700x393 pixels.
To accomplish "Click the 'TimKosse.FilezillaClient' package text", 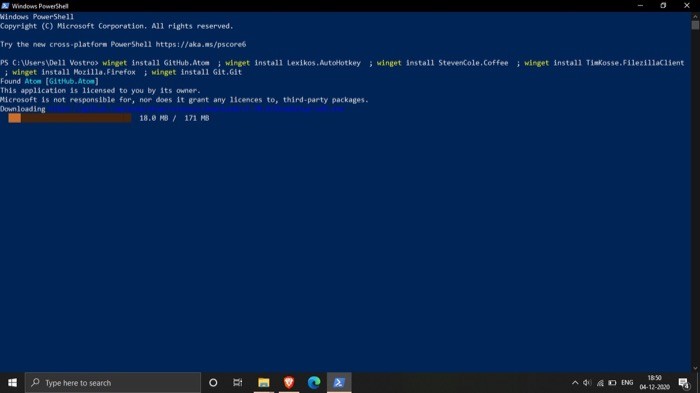I will click(x=635, y=63).
